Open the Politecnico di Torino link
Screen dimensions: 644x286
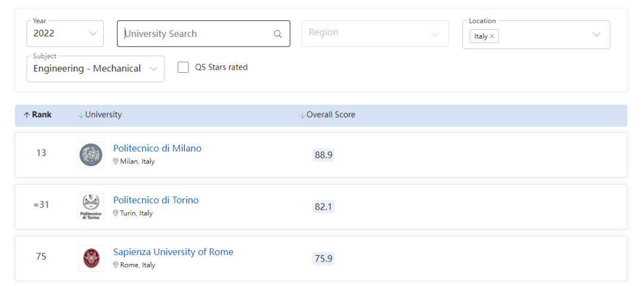156,200
